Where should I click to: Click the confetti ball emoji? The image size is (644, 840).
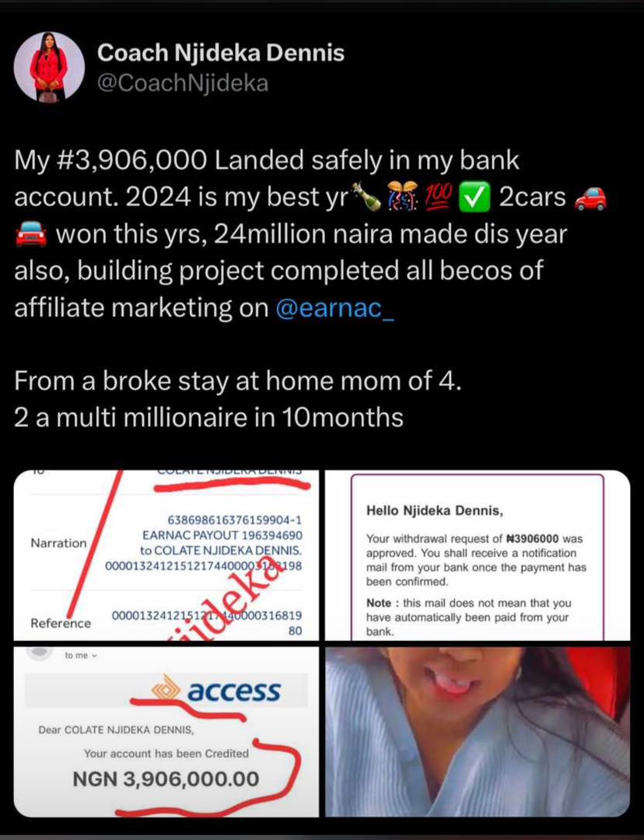tap(402, 196)
